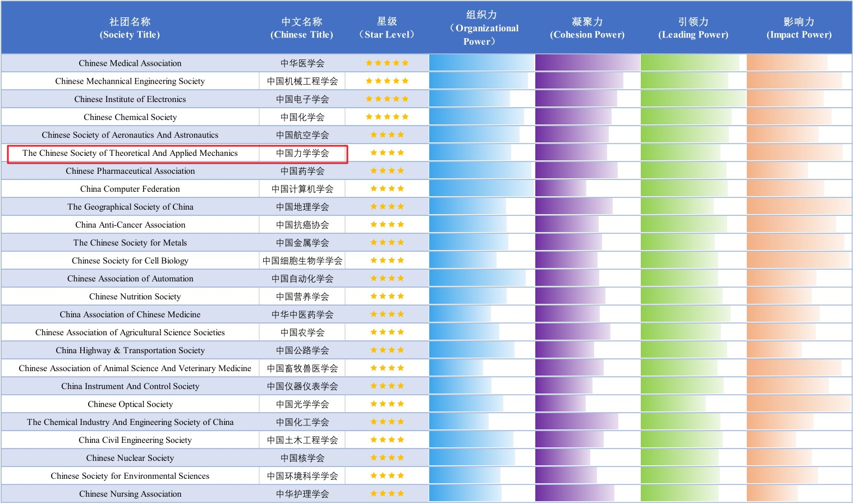Click the 中国化学会 cell
The width and height of the screenshot is (854, 504).
tap(302, 117)
